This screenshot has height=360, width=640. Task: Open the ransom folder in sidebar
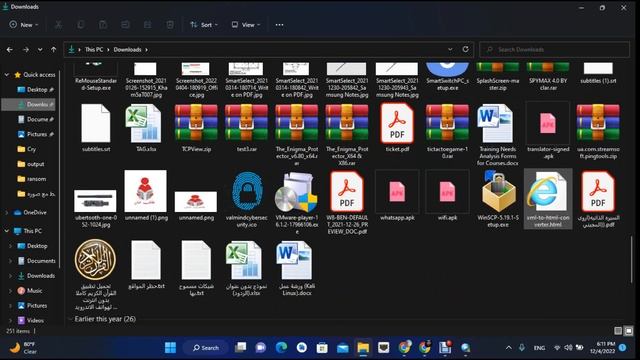click(x=32, y=179)
